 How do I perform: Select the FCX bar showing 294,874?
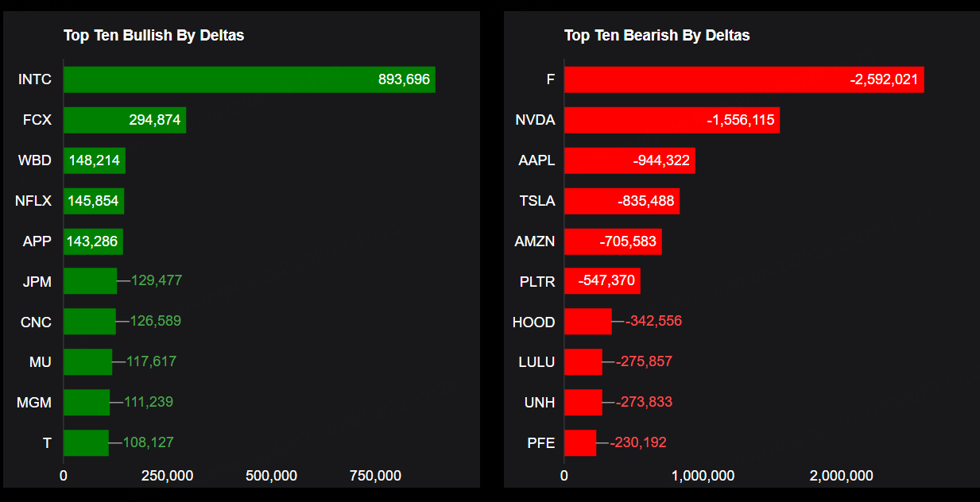[x=125, y=120]
